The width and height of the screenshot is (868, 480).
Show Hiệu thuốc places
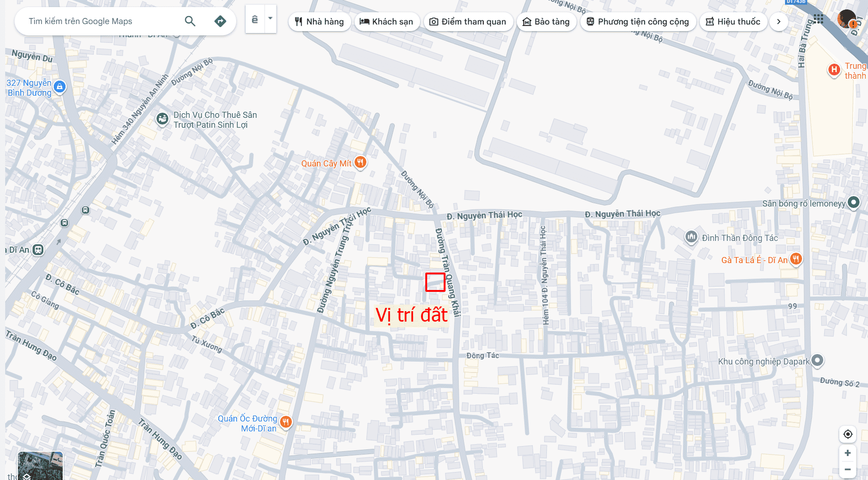(x=733, y=22)
